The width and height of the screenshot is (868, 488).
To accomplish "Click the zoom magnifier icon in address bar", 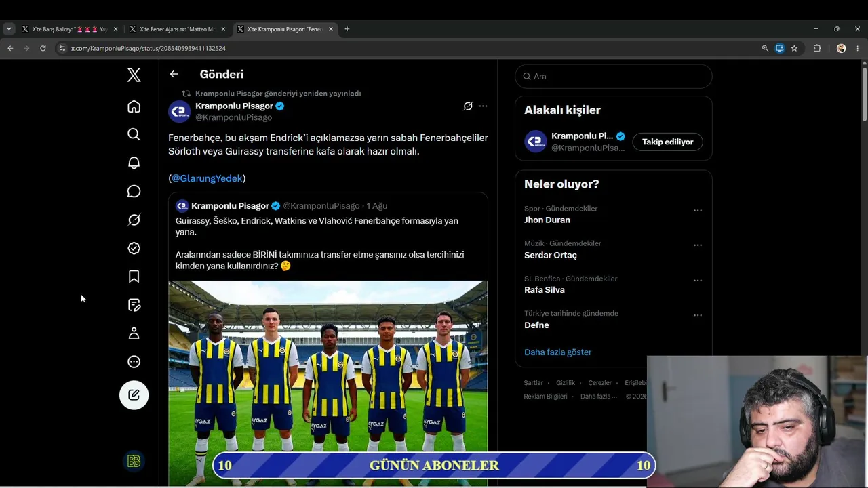I will (x=765, y=48).
